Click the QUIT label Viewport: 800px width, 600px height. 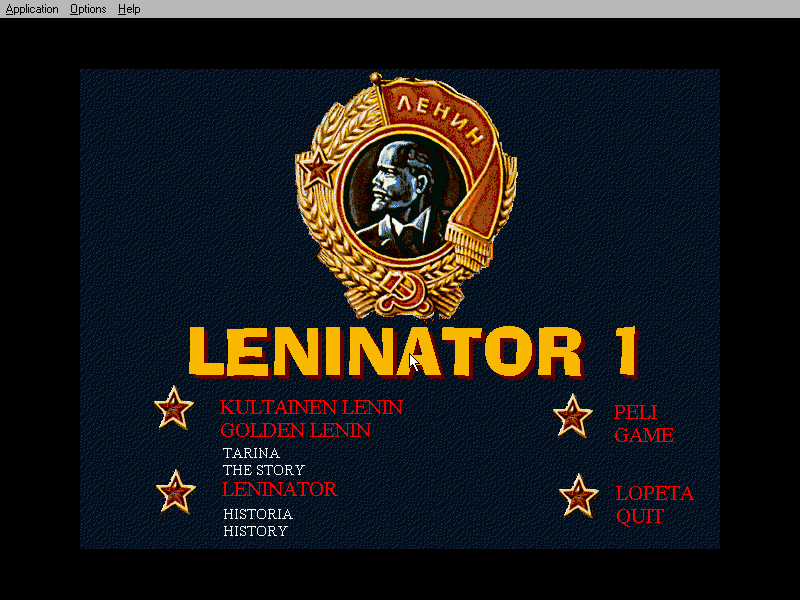pos(640,516)
